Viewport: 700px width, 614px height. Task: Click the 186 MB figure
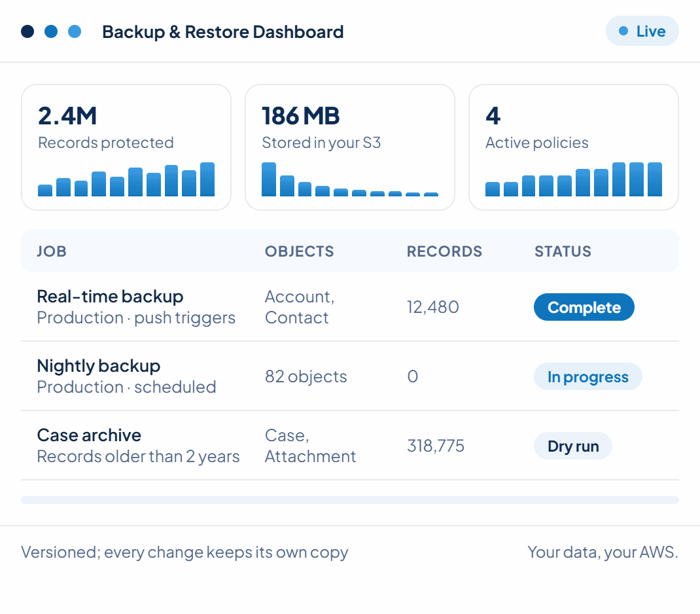tap(300, 116)
